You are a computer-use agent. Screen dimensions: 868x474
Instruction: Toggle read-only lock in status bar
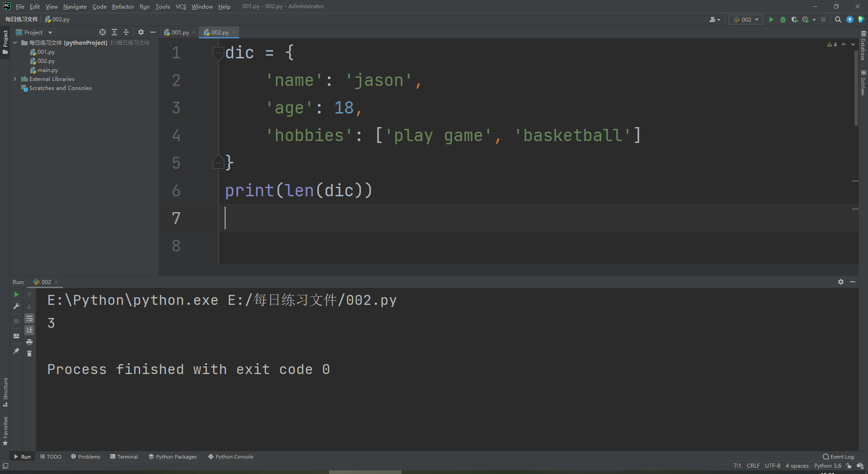pos(849,466)
